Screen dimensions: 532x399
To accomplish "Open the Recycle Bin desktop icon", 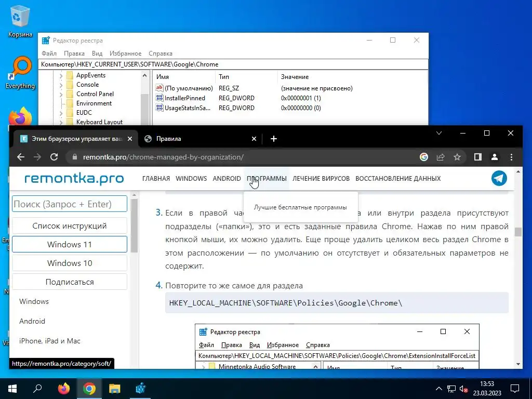I will (20, 21).
